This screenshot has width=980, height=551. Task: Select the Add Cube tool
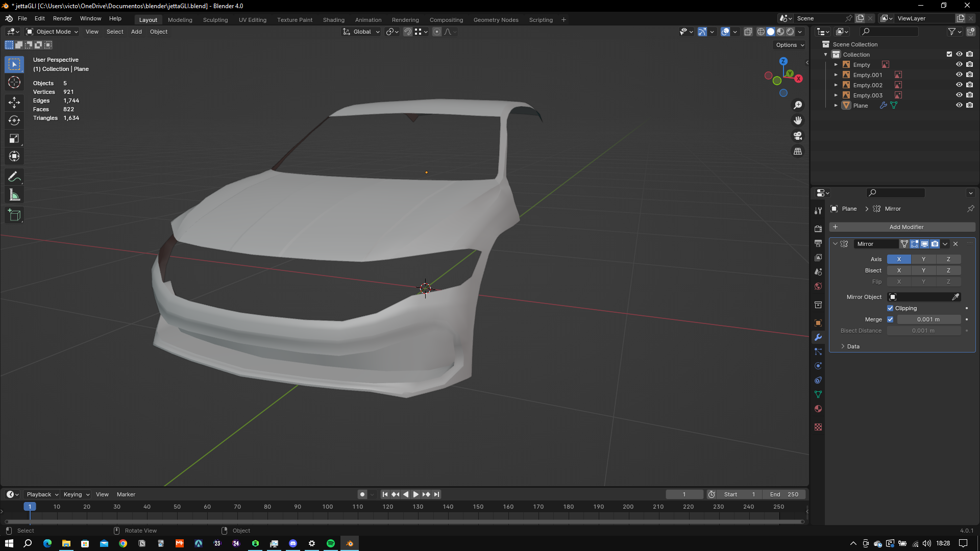(14, 215)
